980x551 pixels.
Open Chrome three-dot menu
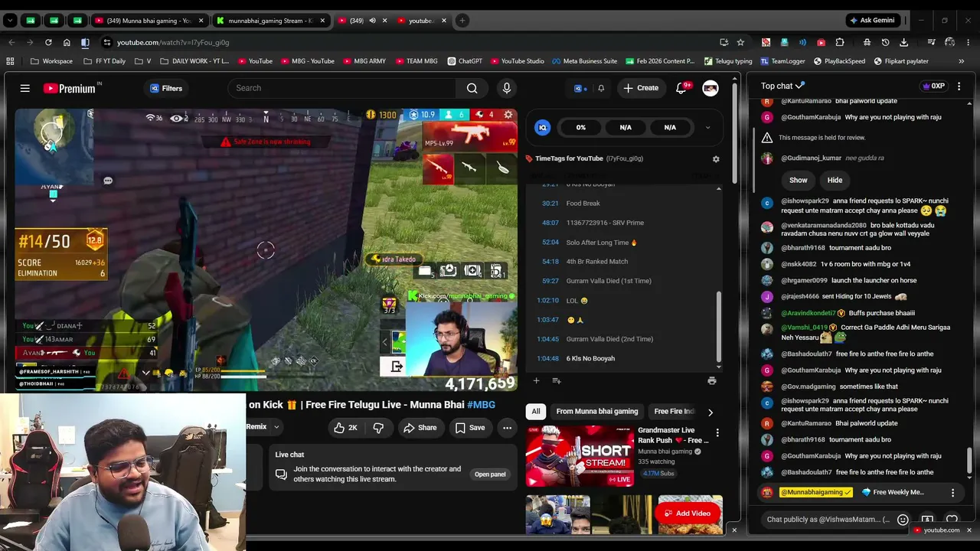tap(969, 42)
